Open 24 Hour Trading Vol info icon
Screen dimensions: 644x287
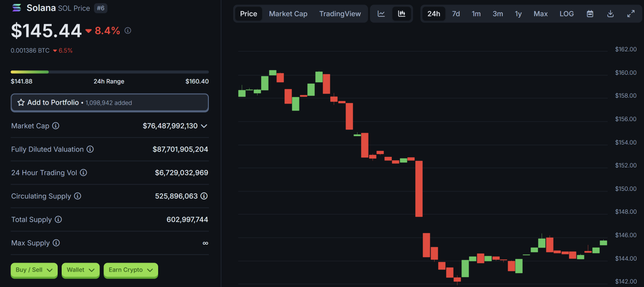[83, 173]
